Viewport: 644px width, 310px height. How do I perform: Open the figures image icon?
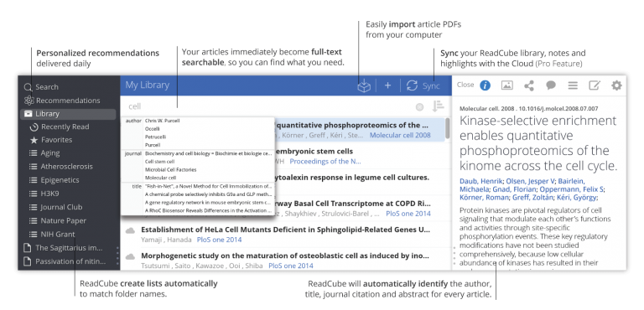507,85
